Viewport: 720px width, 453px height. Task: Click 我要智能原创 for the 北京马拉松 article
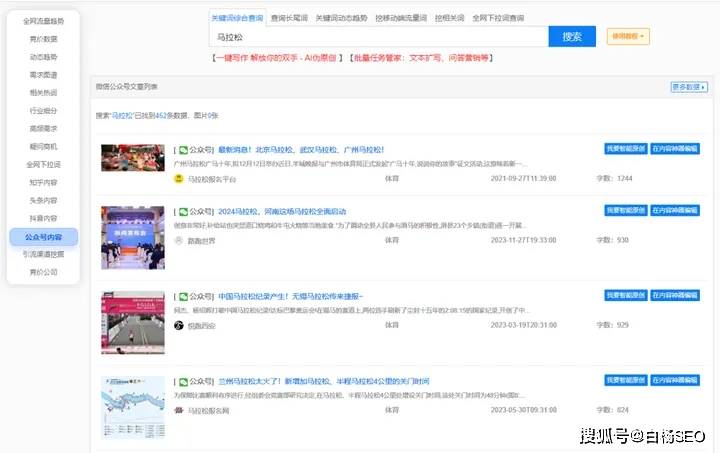click(x=626, y=149)
